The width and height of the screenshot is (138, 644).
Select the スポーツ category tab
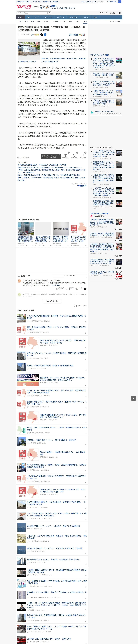pos(56,21)
